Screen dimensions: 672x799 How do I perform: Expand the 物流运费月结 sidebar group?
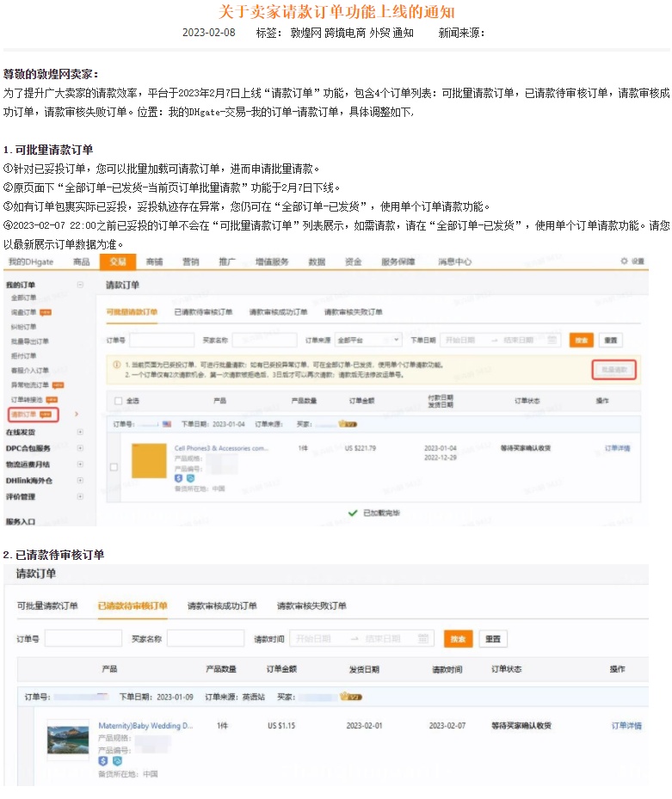80,464
